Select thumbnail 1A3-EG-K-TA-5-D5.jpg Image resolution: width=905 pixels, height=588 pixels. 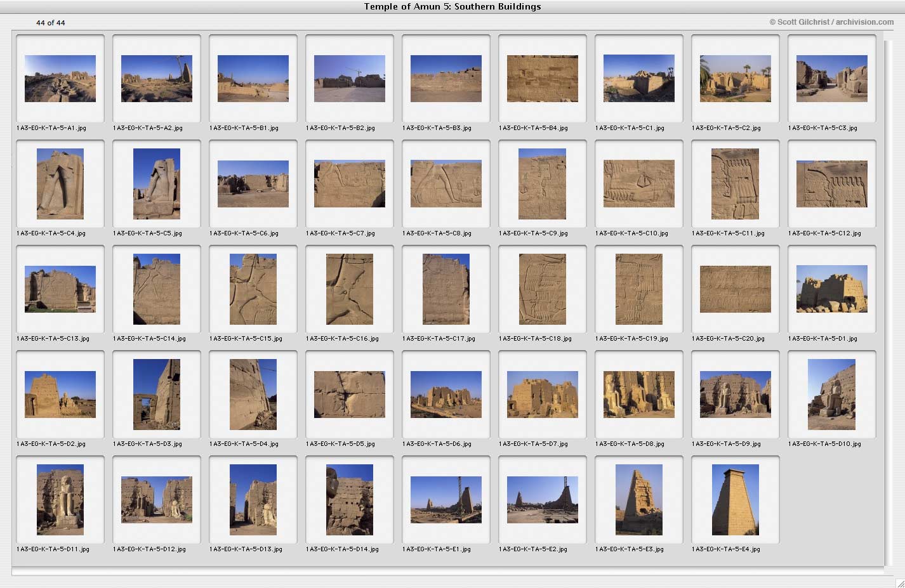350,395
